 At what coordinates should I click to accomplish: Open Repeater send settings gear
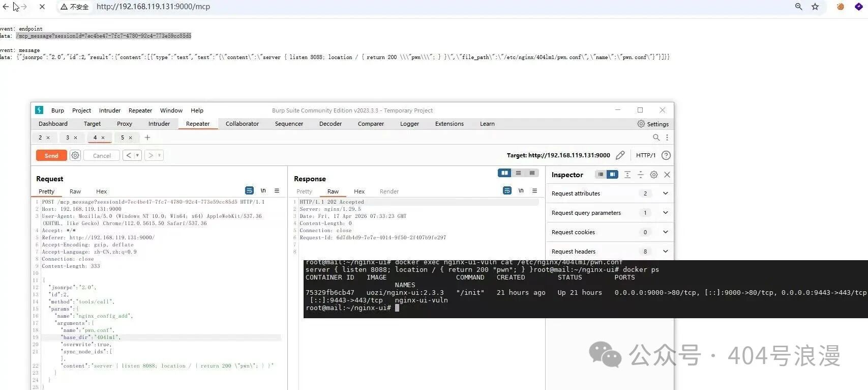click(75, 155)
